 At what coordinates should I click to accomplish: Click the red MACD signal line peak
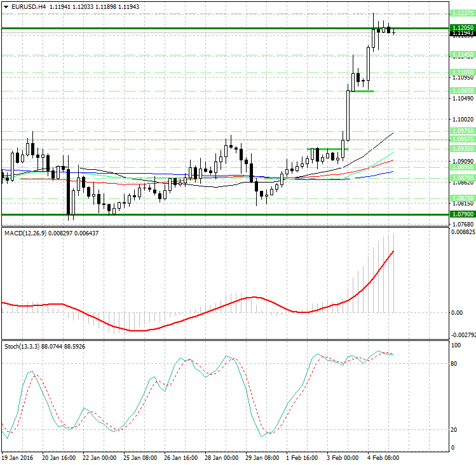pyautogui.click(x=394, y=252)
